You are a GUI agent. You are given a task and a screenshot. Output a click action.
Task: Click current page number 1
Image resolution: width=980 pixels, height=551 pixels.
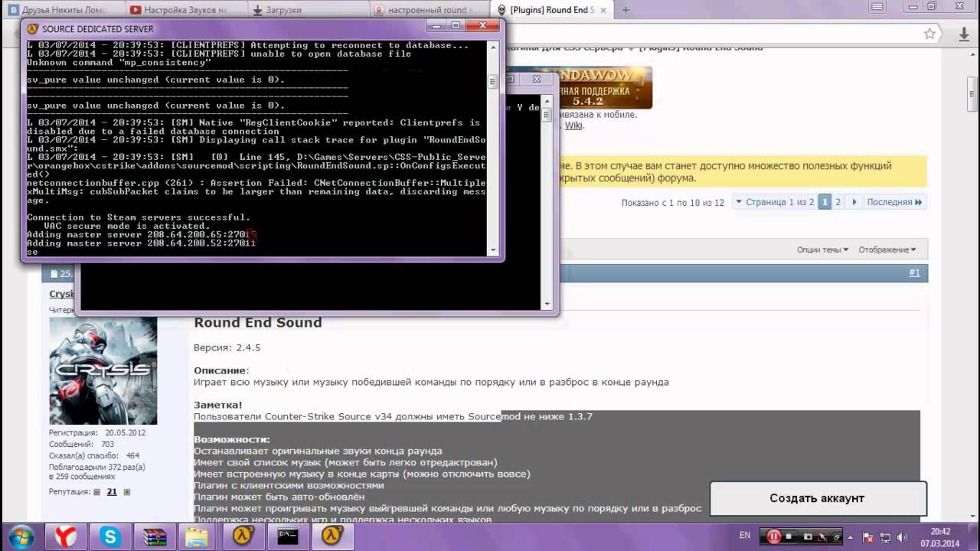pyautogui.click(x=825, y=202)
